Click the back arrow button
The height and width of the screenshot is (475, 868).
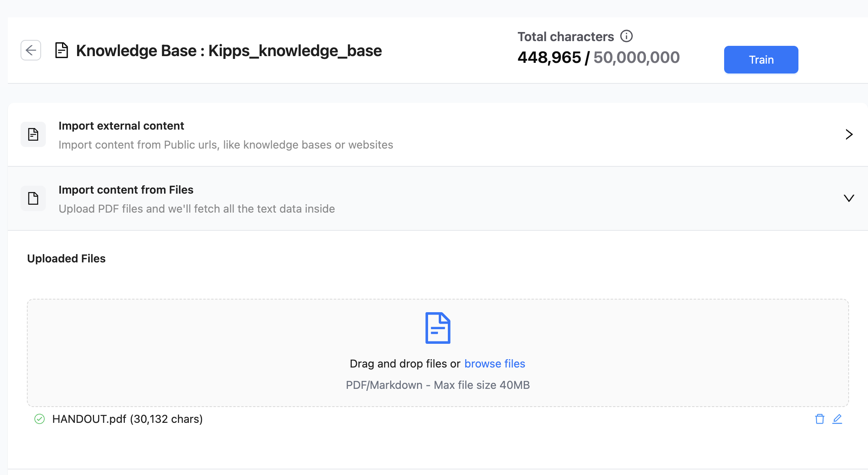point(31,50)
